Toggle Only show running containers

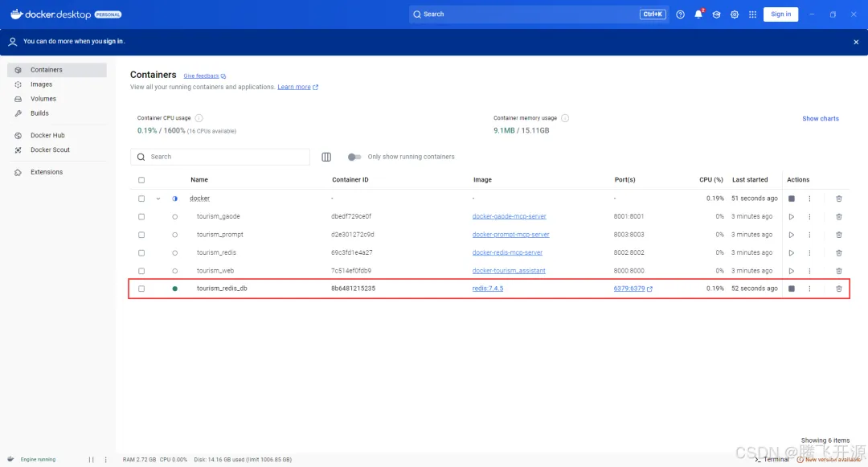coord(354,158)
